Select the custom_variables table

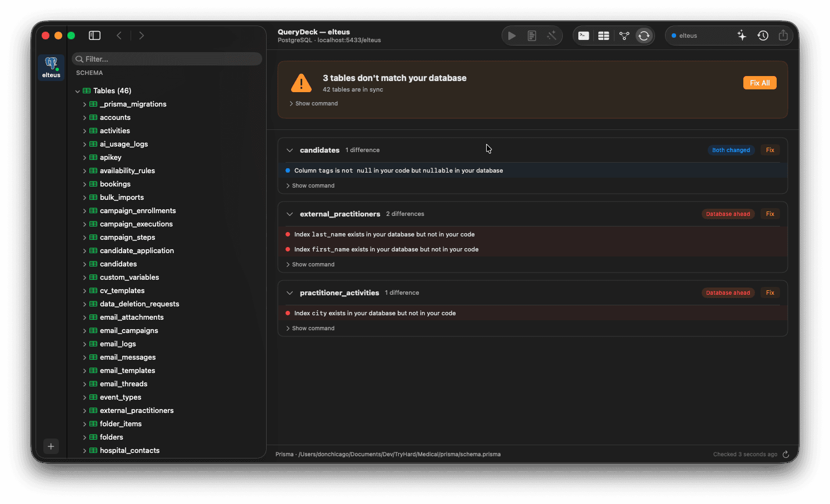pos(129,278)
